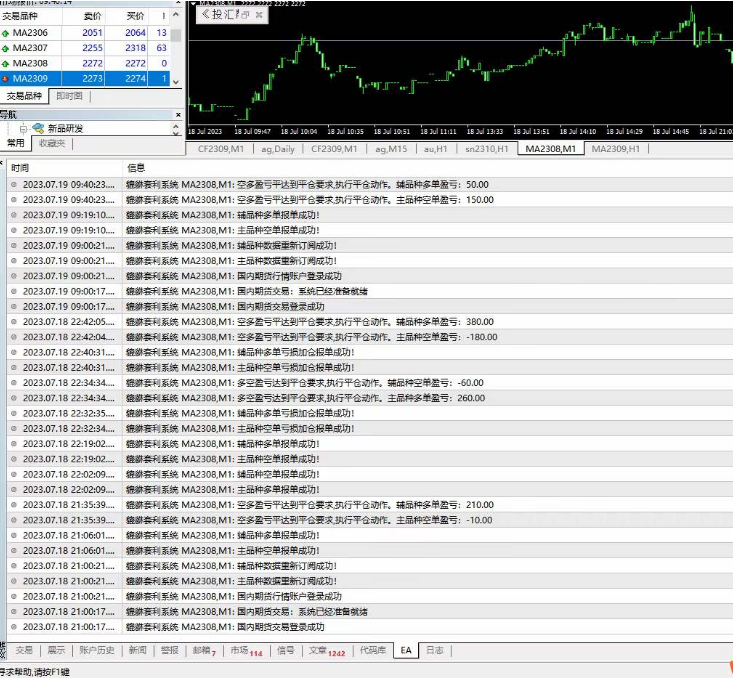Open the 邮箱 terminal tab

pos(203,651)
